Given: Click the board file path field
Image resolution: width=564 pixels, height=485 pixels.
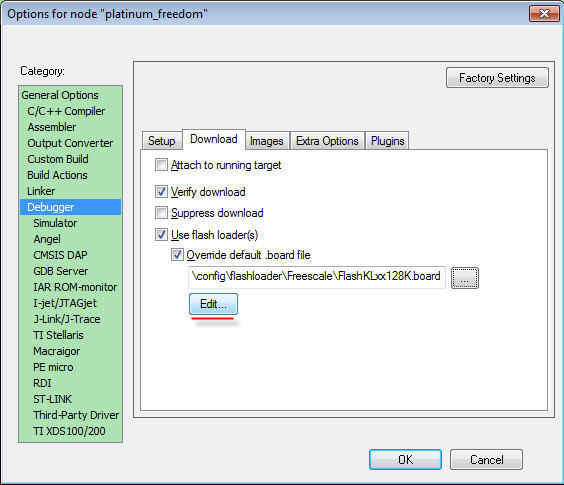Looking at the screenshot, I should pos(317,277).
